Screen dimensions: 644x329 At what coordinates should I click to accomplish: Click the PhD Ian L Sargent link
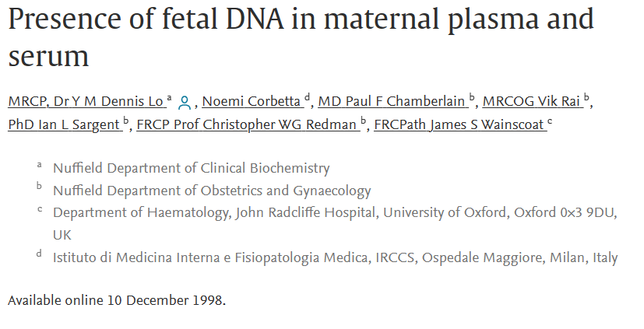tap(64, 124)
